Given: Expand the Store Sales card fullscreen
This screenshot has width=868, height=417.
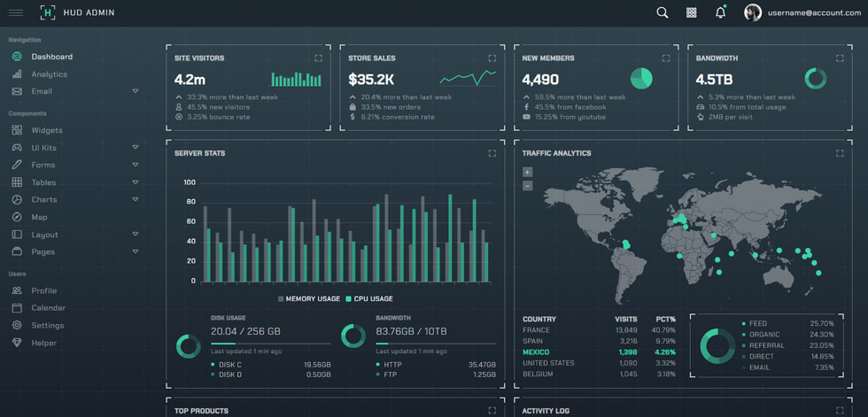Looking at the screenshot, I should (492, 58).
